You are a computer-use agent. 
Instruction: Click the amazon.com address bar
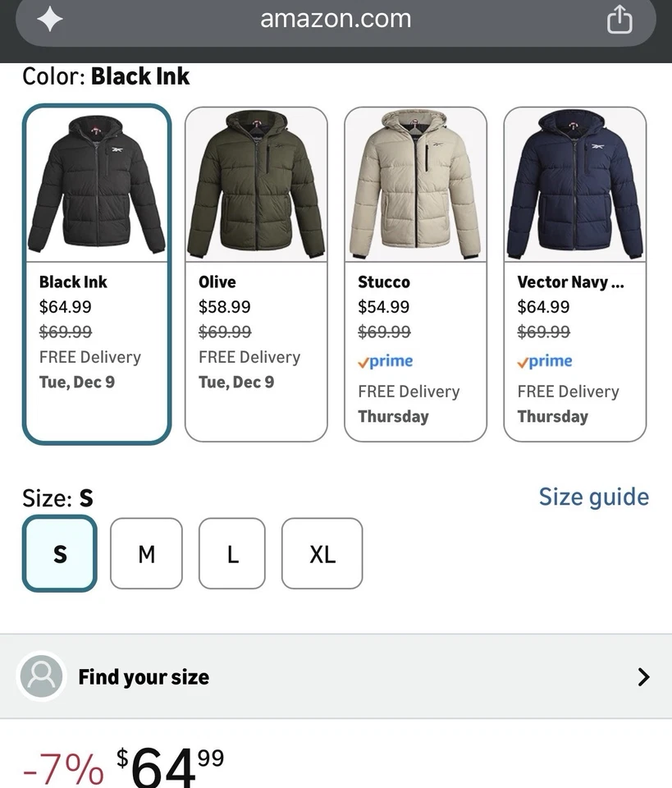336,19
